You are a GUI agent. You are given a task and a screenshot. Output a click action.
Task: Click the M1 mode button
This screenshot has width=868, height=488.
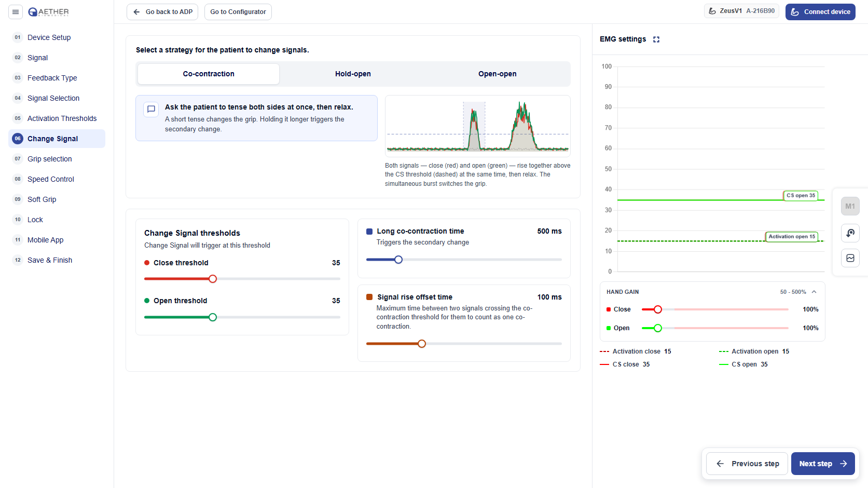tap(850, 206)
